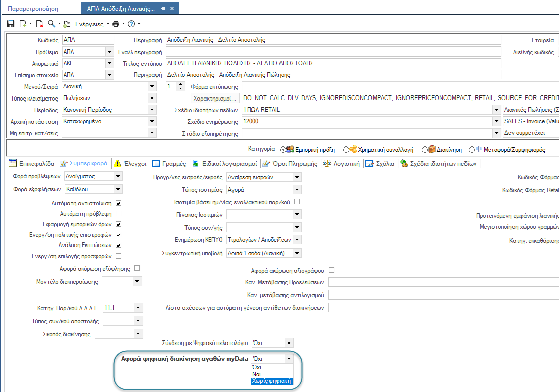Open the Τύπος κλεισίματος dropdown
This screenshot has height=392, width=559.
pyautogui.click(x=152, y=98)
